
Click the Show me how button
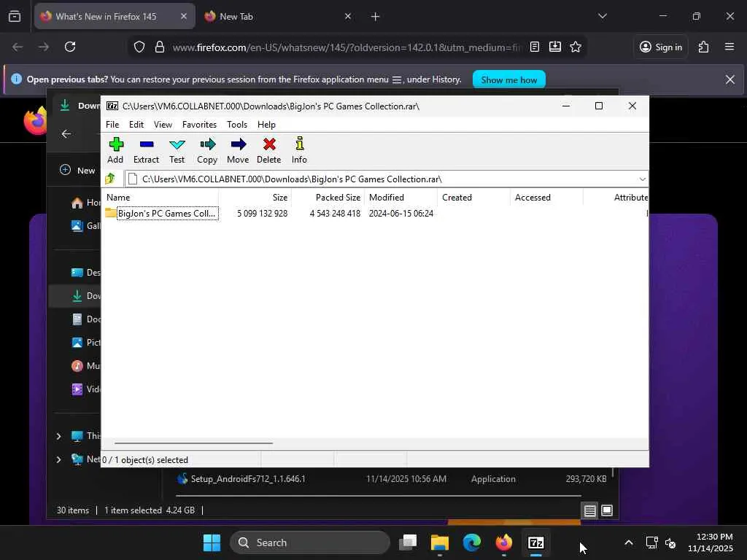[x=508, y=79]
